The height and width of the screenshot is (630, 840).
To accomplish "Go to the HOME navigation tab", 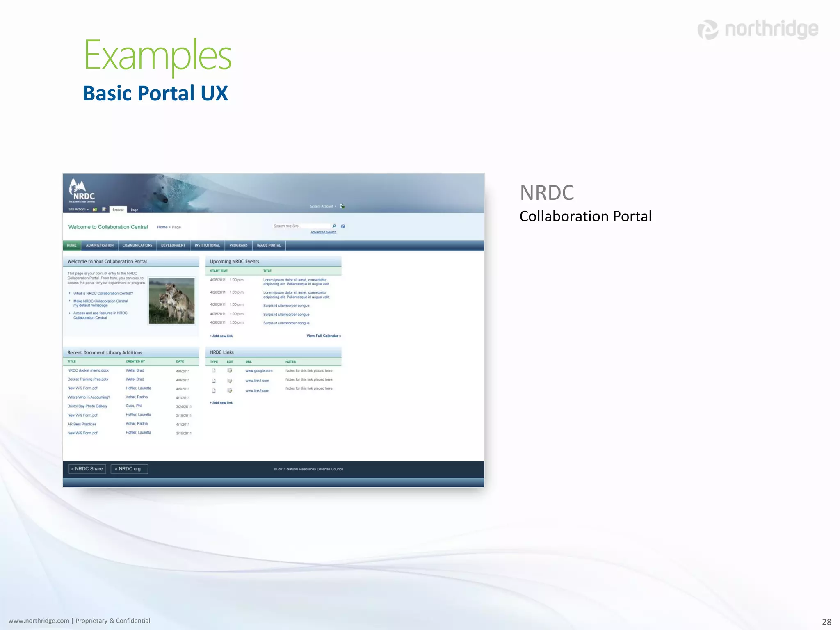I will 72,245.
